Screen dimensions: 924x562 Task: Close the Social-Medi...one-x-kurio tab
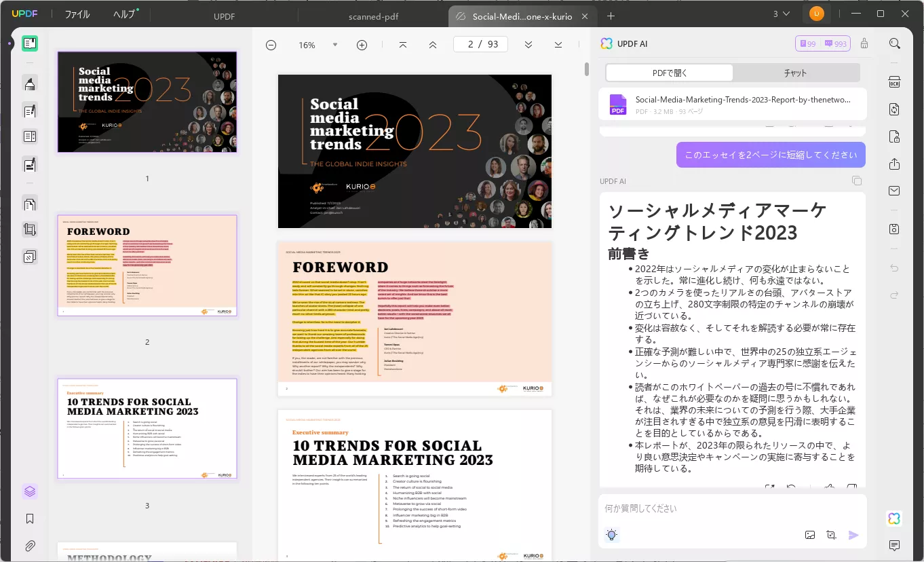tap(585, 16)
